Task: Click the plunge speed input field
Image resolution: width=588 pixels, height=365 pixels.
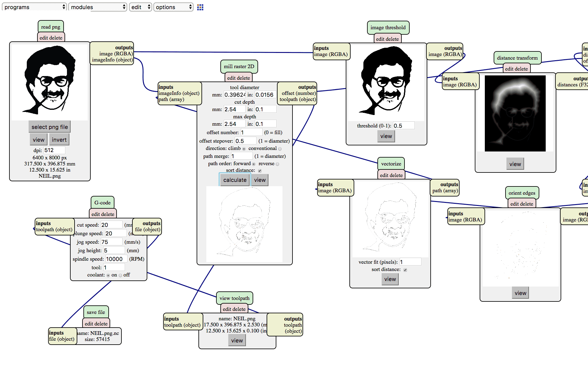Action: click(x=116, y=233)
